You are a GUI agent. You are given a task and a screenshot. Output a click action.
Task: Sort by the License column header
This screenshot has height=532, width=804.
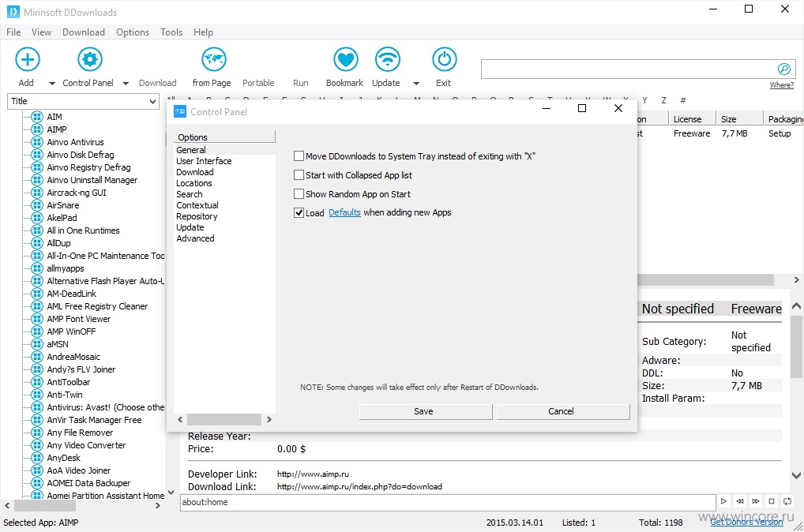(692, 119)
